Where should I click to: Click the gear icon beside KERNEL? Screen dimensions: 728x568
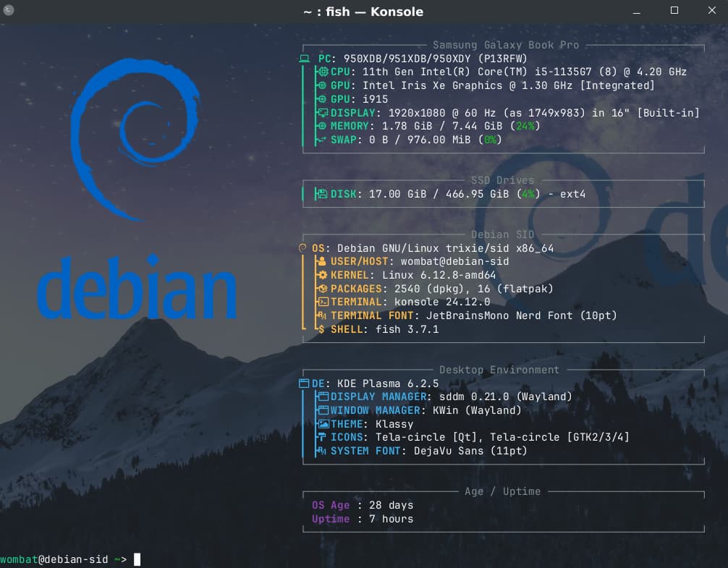coord(323,275)
